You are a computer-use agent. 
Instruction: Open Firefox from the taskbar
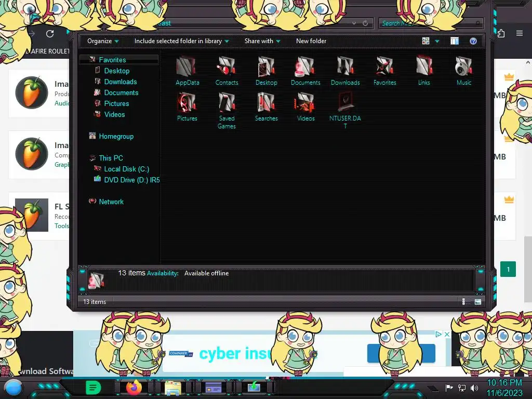coord(134,387)
